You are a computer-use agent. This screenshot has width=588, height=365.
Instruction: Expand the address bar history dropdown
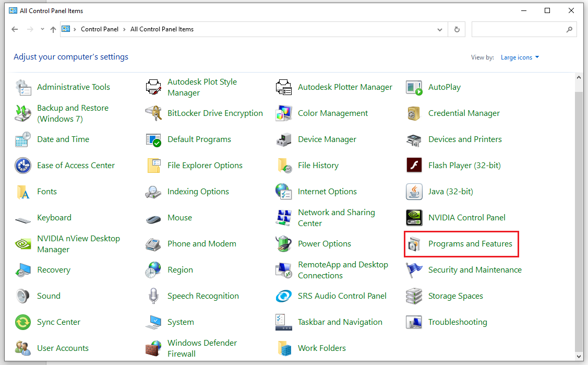click(440, 29)
